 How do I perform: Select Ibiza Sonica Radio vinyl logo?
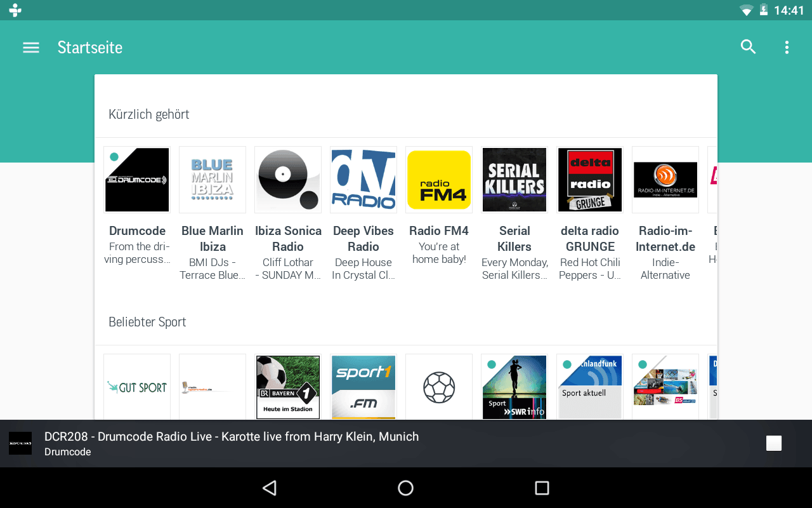pyautogui.click(x=288, y=180)
